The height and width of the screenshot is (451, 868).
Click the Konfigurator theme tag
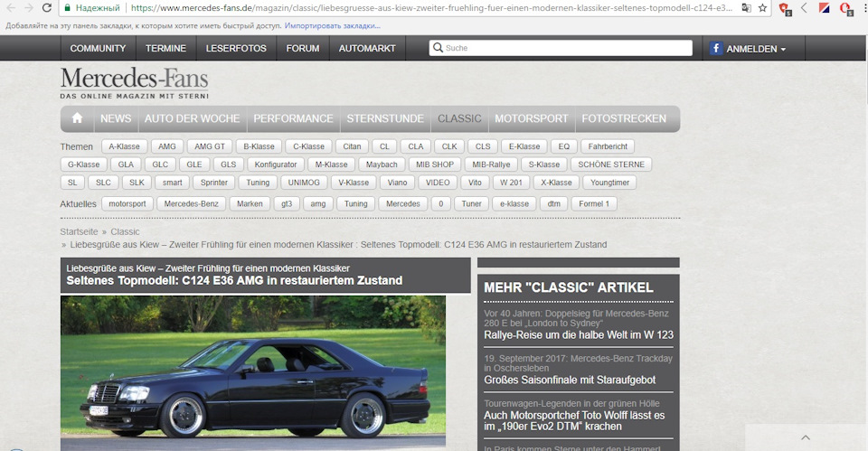[x=276, y=164]
